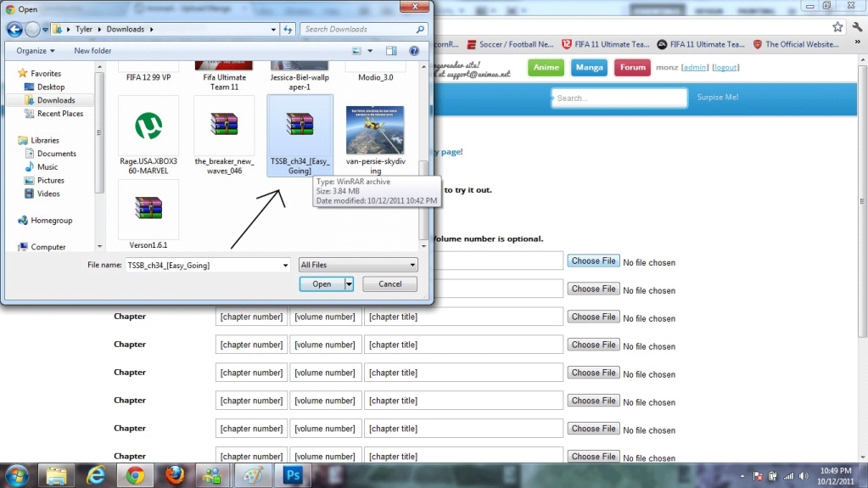Open the Manga site tab
868x488 pixels.
pos(588,67)
